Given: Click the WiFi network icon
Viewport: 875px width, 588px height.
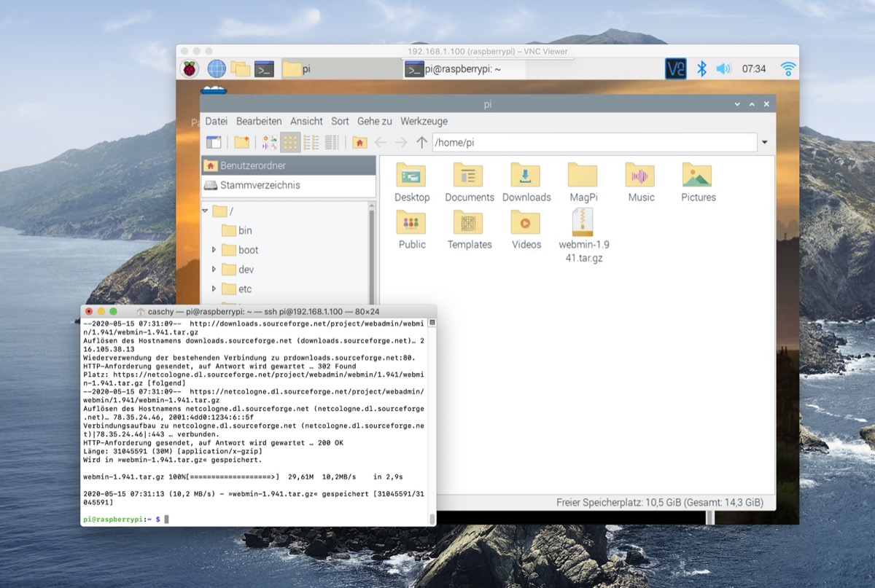Looking at the screenshot, I should 787,69.
